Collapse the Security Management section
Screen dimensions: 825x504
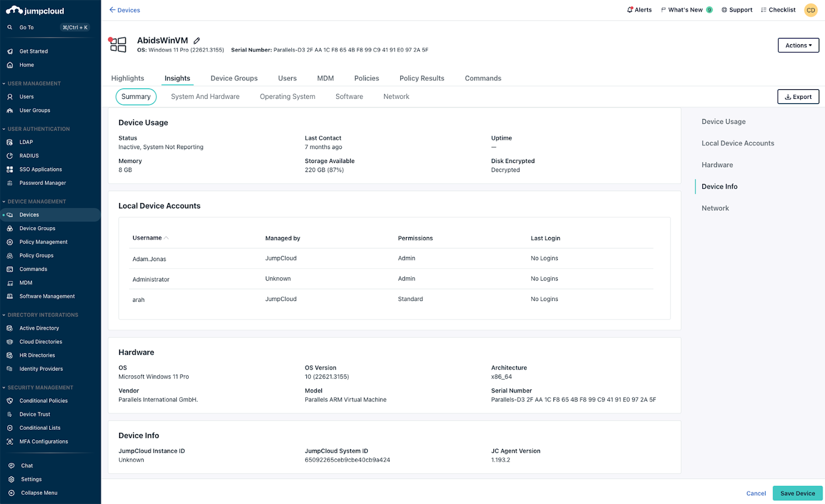(4, 388)
